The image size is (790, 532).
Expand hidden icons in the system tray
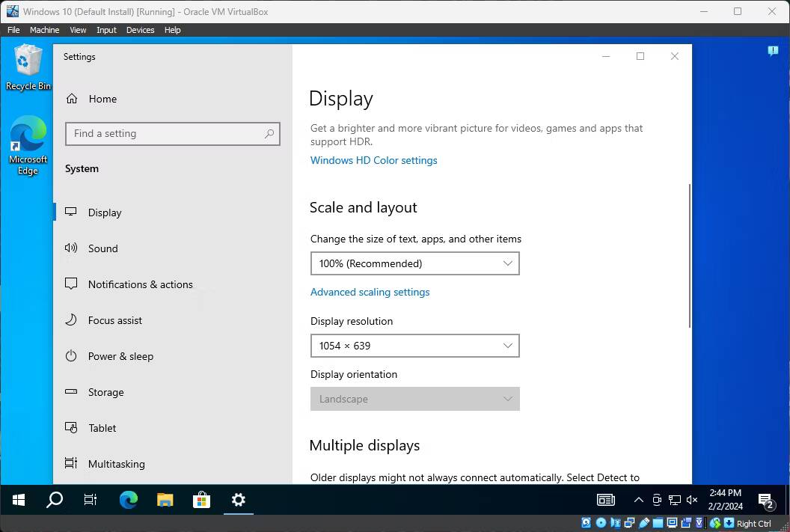click(638, 500)
